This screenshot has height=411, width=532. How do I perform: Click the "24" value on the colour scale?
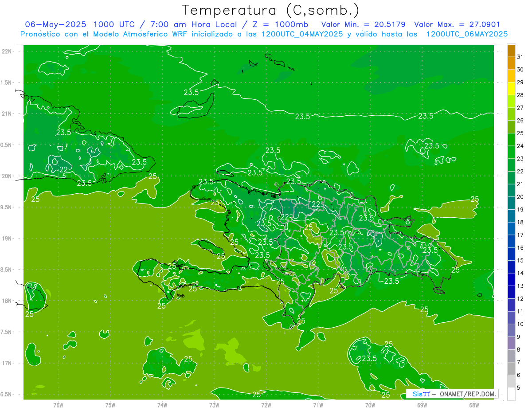(x=520, y=146)
